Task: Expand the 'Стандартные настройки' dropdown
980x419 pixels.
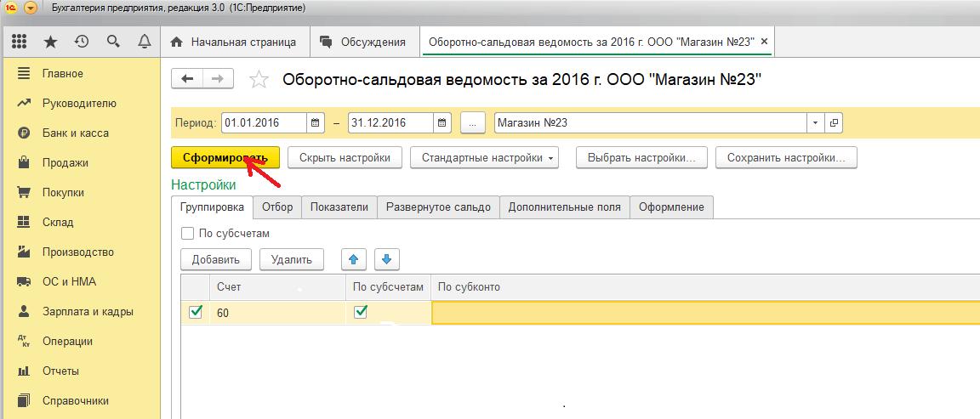Action: pos(484,157)
